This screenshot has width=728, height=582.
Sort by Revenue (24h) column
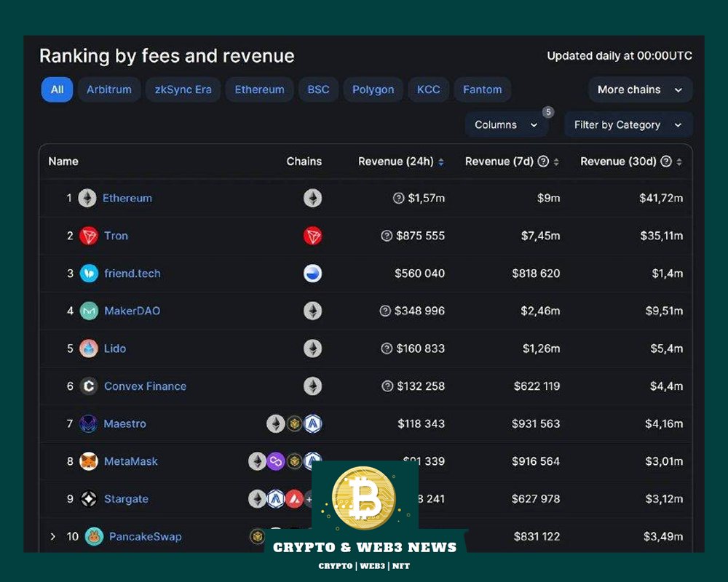point(401,162)
